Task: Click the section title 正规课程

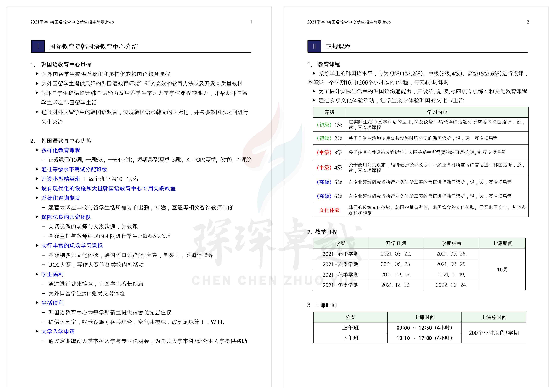Action: 338,47
